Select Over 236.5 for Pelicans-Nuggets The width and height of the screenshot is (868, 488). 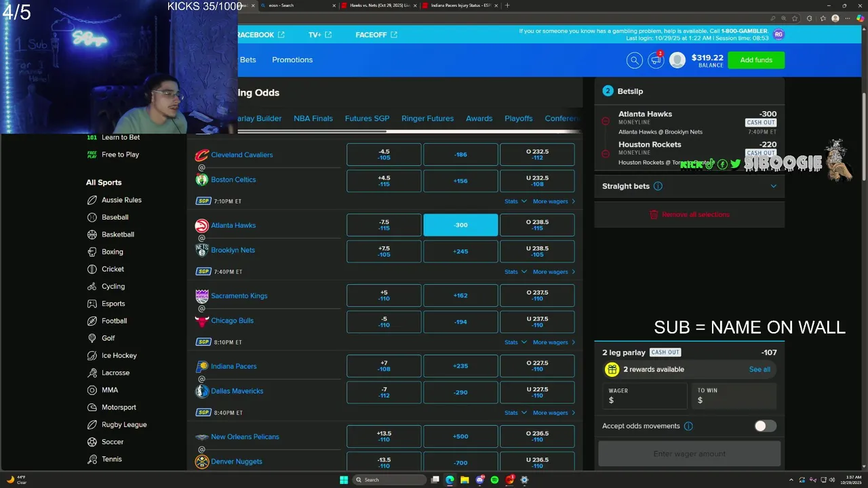point(537,436)
